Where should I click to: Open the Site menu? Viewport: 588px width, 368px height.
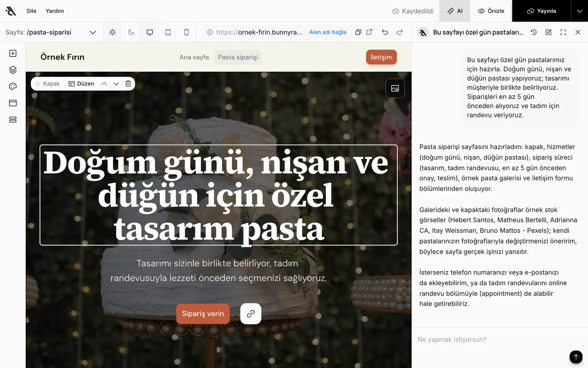pos(32,11)
